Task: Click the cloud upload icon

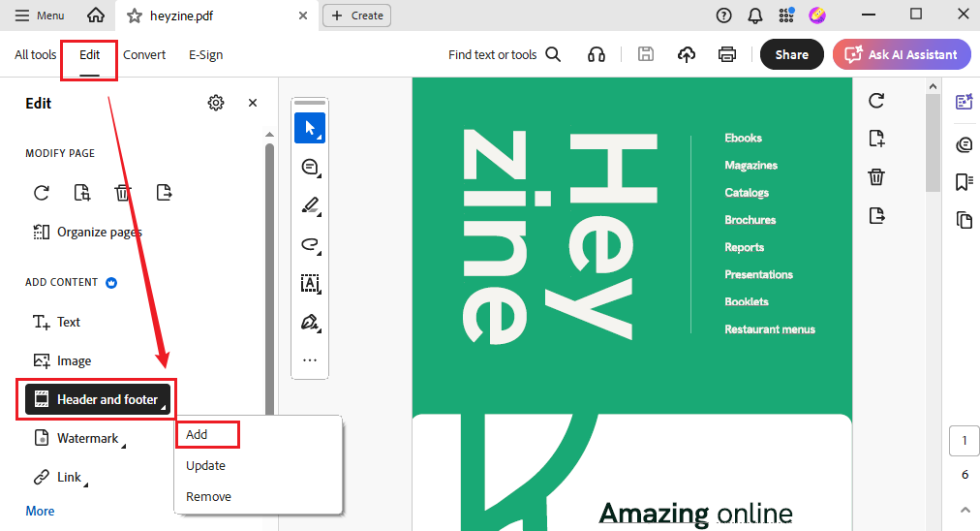Action: (687, 54)
